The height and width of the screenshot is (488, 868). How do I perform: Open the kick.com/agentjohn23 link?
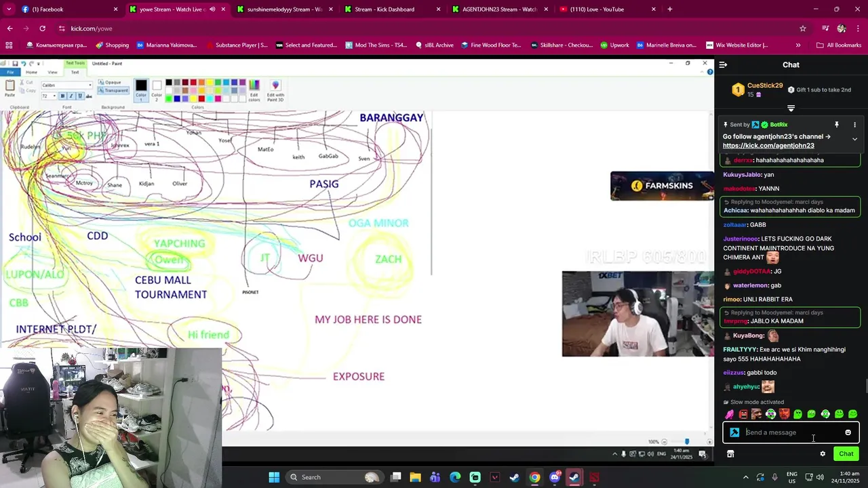768,146
